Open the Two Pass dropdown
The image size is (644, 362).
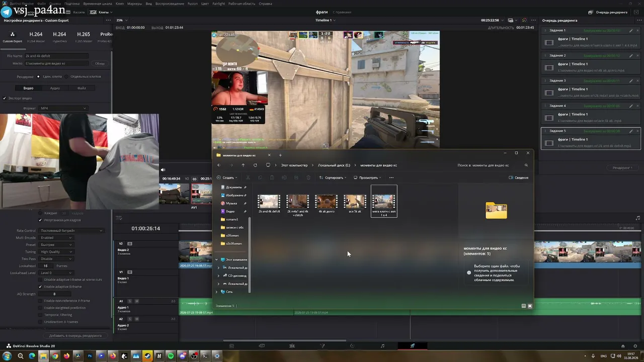tap(56, 258)
